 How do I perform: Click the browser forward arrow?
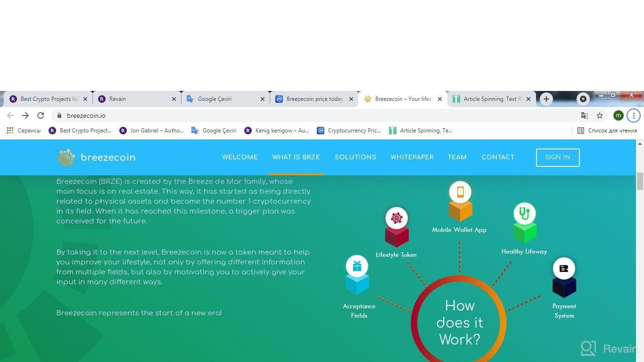(25, 115)
